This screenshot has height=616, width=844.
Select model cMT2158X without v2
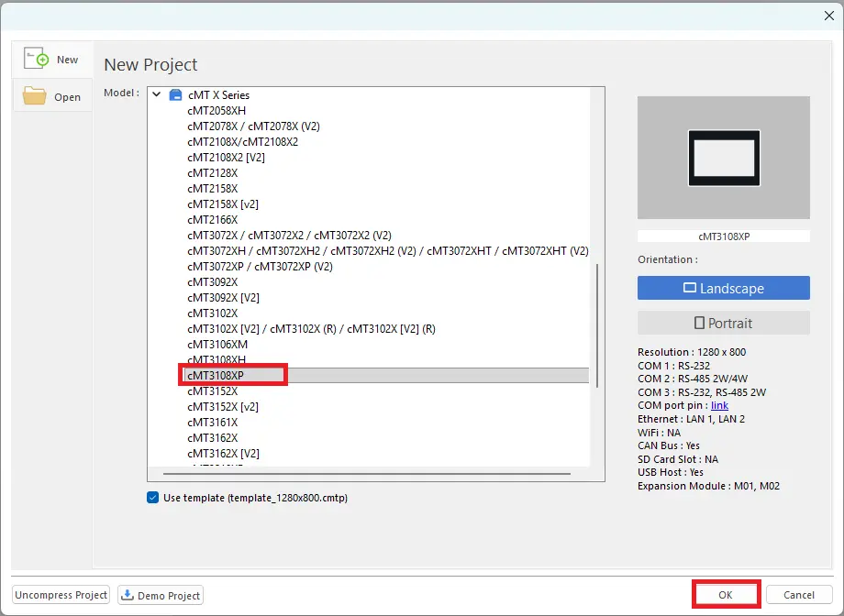pyautogui.click(x=213, y=188)
